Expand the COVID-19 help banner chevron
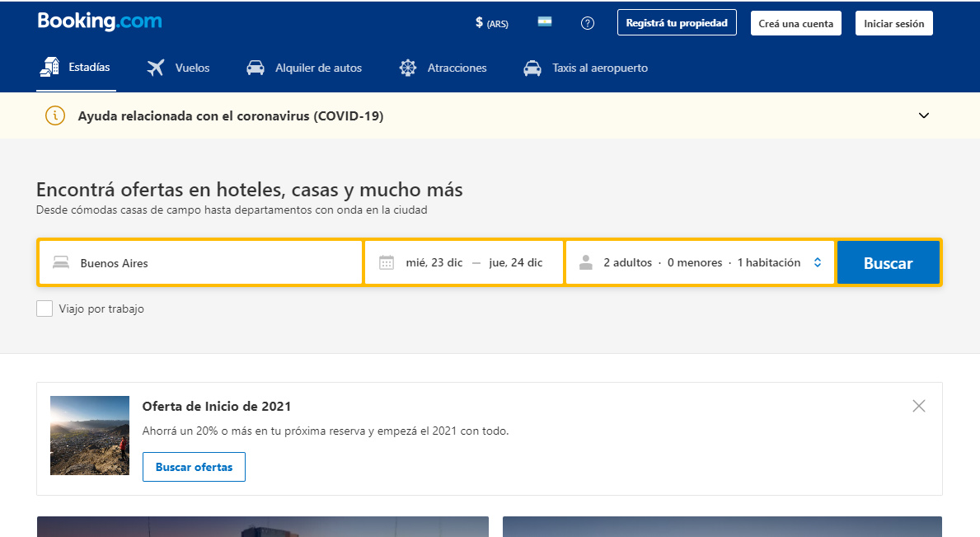Image resolution: width=980 pixels, height=537 pixels. 924,115
